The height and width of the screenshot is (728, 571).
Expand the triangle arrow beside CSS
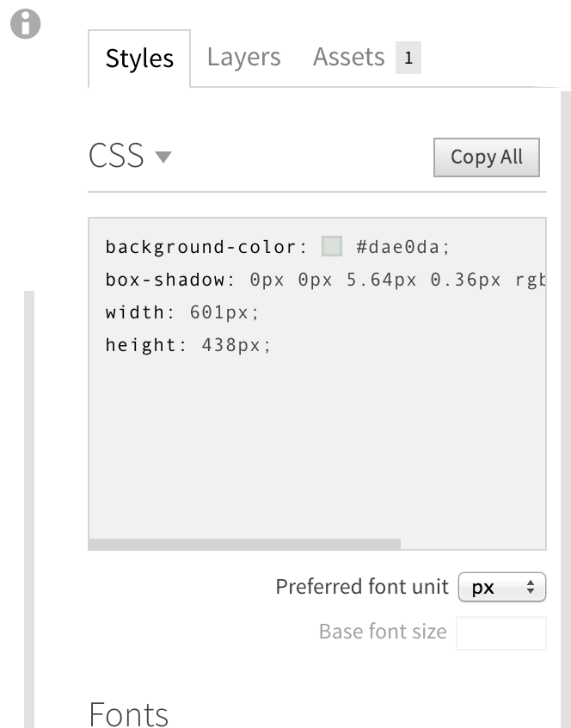(x=163, y=157)
